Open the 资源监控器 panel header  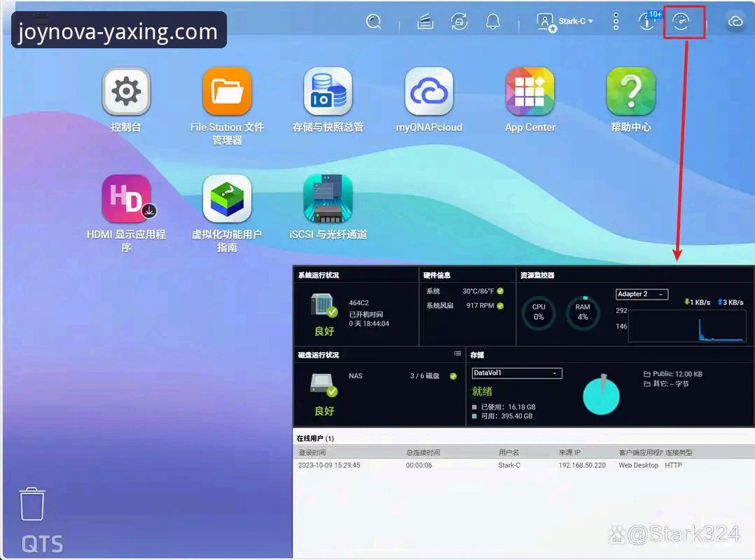[537, 275]
